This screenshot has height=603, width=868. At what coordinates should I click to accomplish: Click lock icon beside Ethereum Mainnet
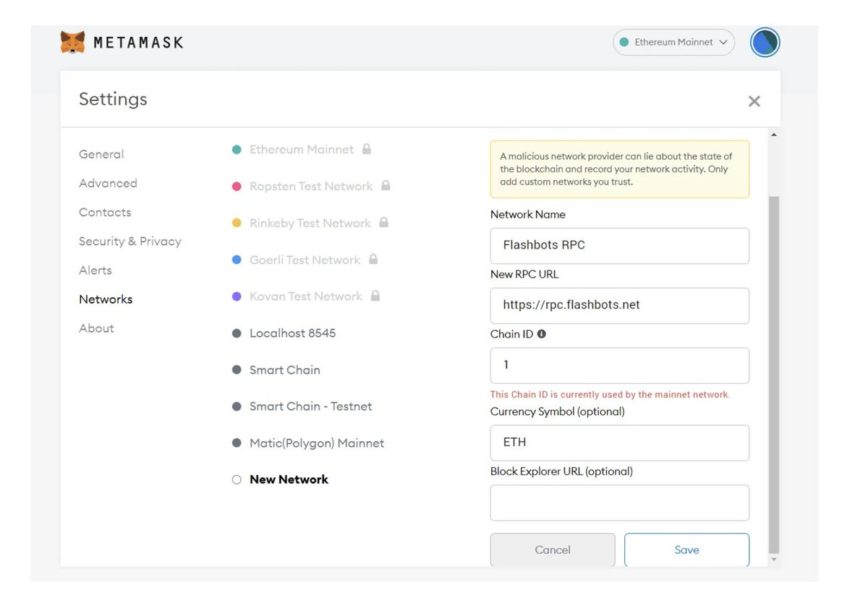pos(367,149)
